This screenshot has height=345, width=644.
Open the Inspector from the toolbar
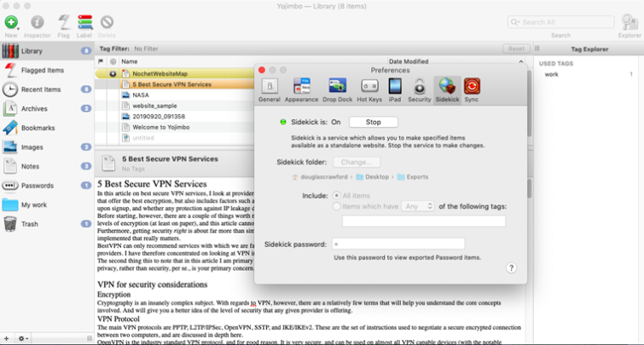37,22
